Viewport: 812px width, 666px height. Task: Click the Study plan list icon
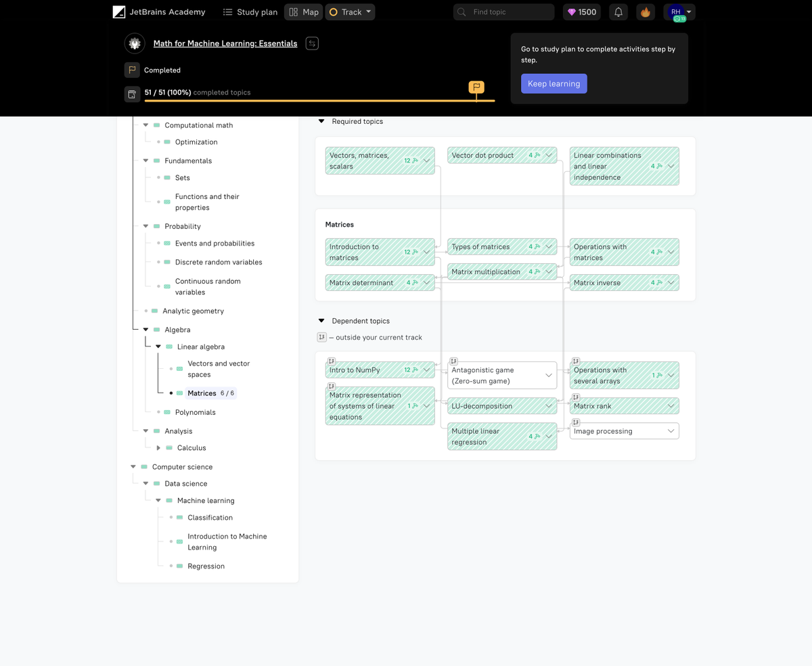click(227, 12)
